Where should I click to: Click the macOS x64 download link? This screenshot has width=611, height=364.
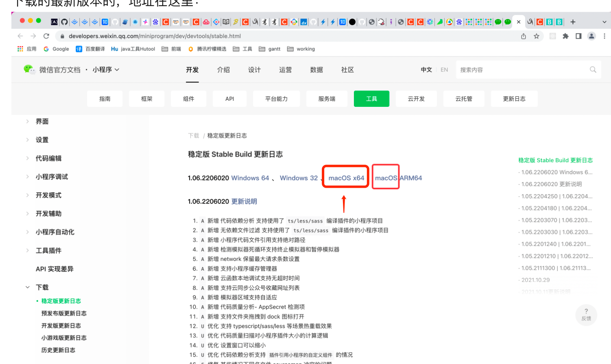pos(346,178)
